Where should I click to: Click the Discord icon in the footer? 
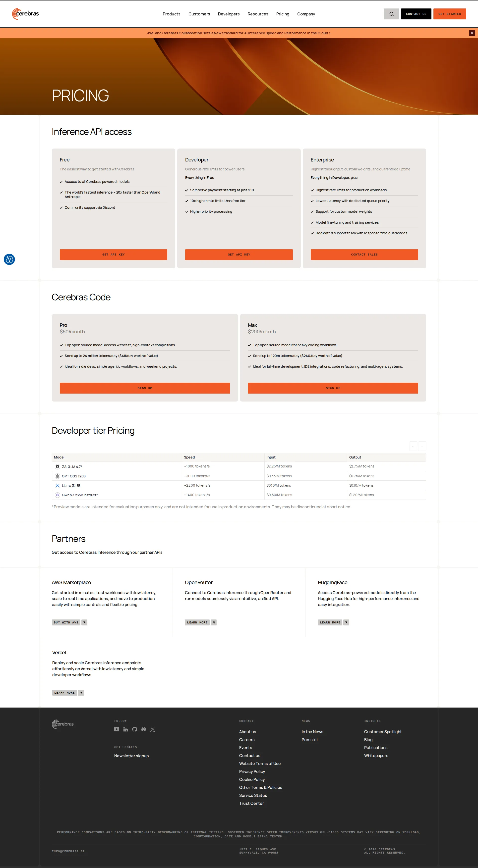(x=144, y=729)
